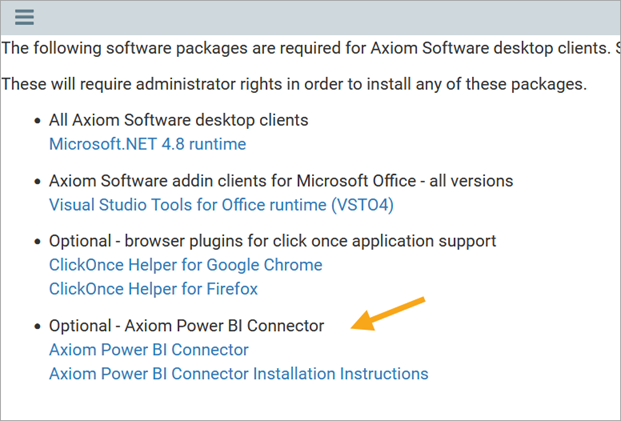621x421 pixels.
Task: Click bullet dot beside 'Optional - browser plugins'
Action: coord(38,242)
